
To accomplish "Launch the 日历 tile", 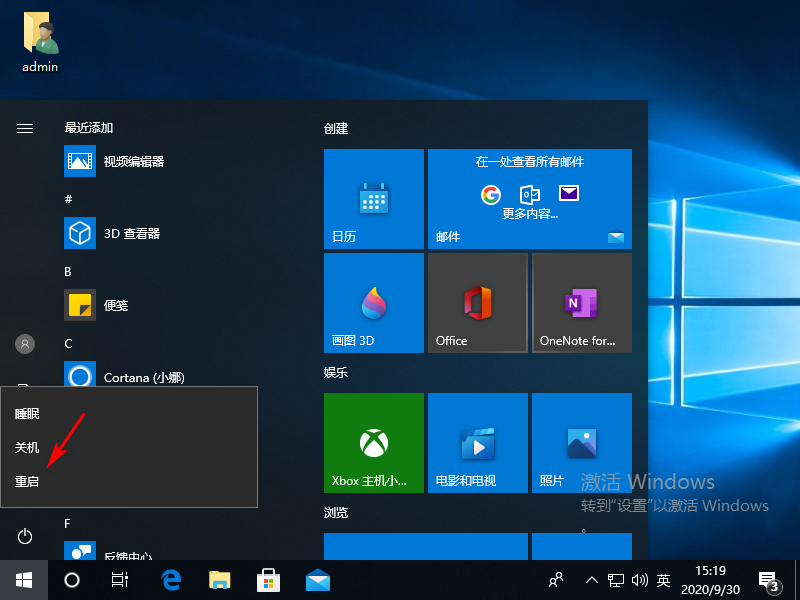I will click(373, 198).
